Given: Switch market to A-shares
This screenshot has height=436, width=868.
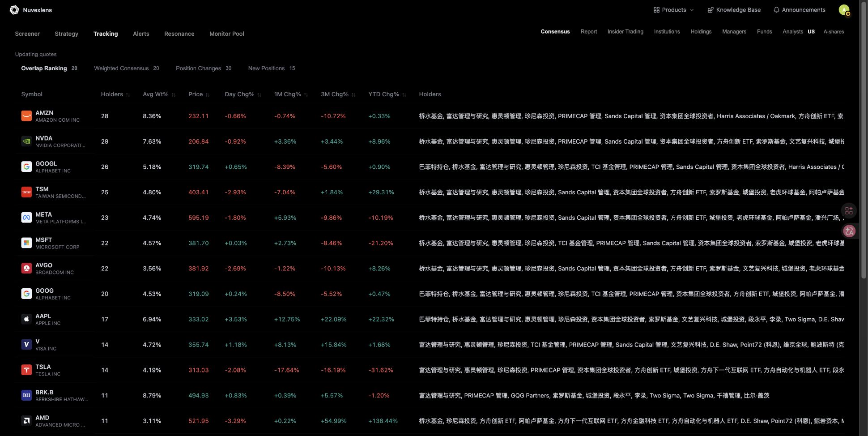Looking at the screenshot, I should [x=834, y=32].
